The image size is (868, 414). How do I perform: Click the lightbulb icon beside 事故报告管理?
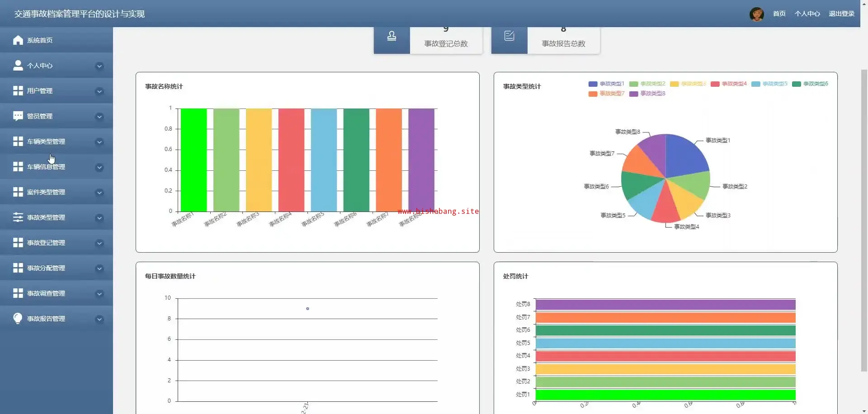click(18, 319)
